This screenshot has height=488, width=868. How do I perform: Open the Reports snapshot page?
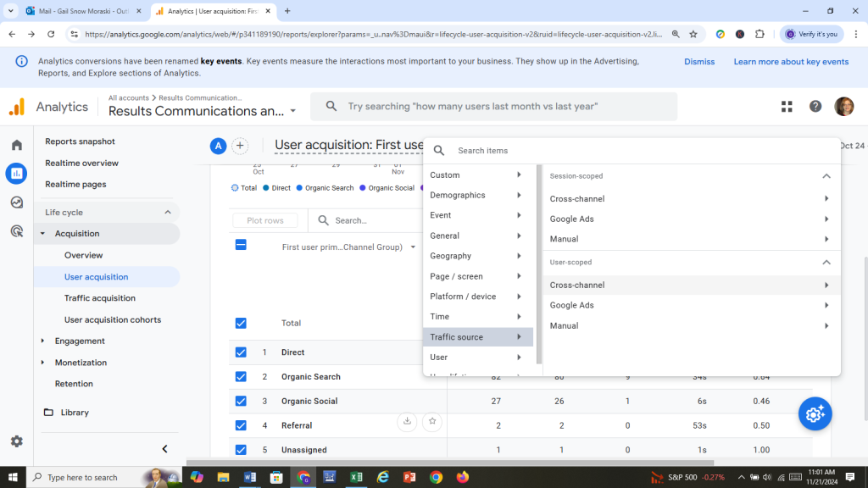coord(81,141)
